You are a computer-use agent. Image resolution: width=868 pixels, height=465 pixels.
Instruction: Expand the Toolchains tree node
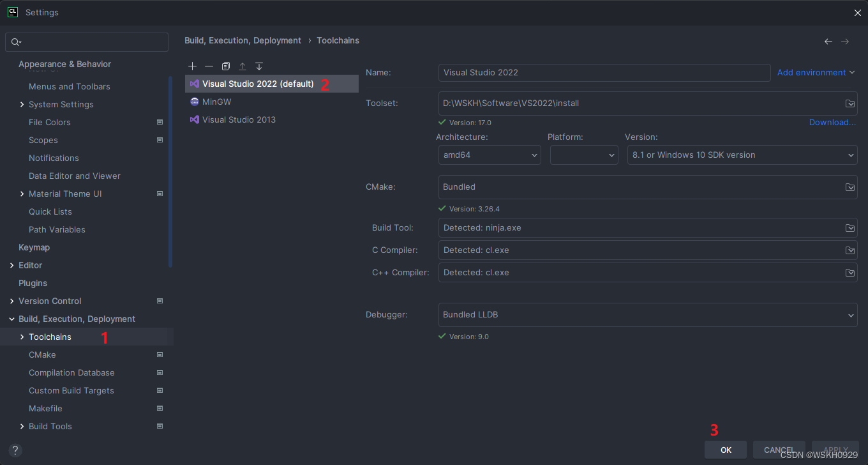click(22, 337)
